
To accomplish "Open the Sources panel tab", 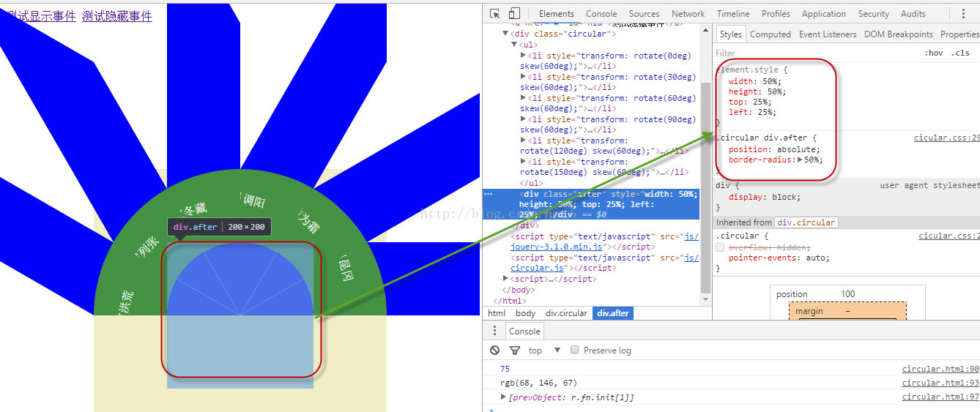I will 644,14.
